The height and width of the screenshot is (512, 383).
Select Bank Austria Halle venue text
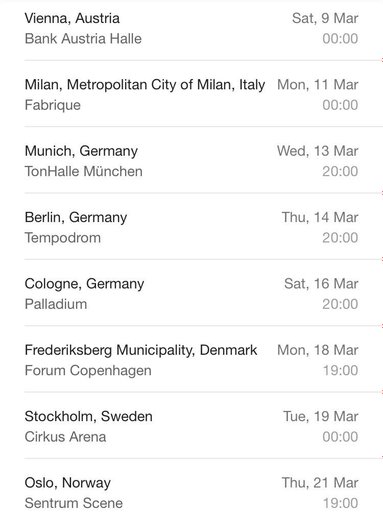click(83, 39)
